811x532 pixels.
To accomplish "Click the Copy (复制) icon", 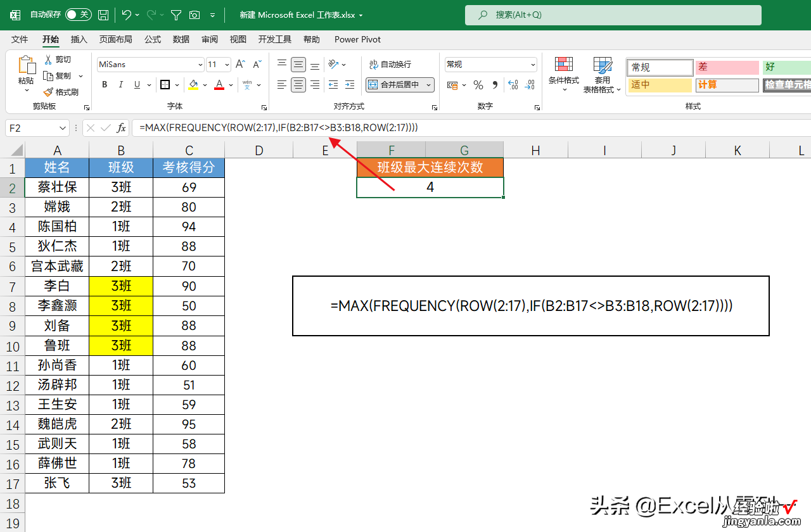I will 48,76.
